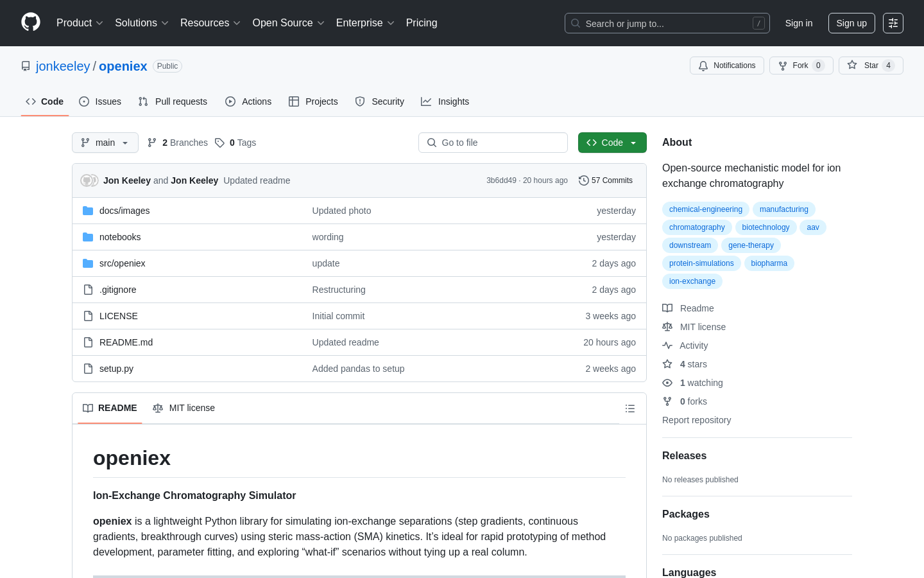Select the chemical-engineering topic tag

(x=706, y=209)
